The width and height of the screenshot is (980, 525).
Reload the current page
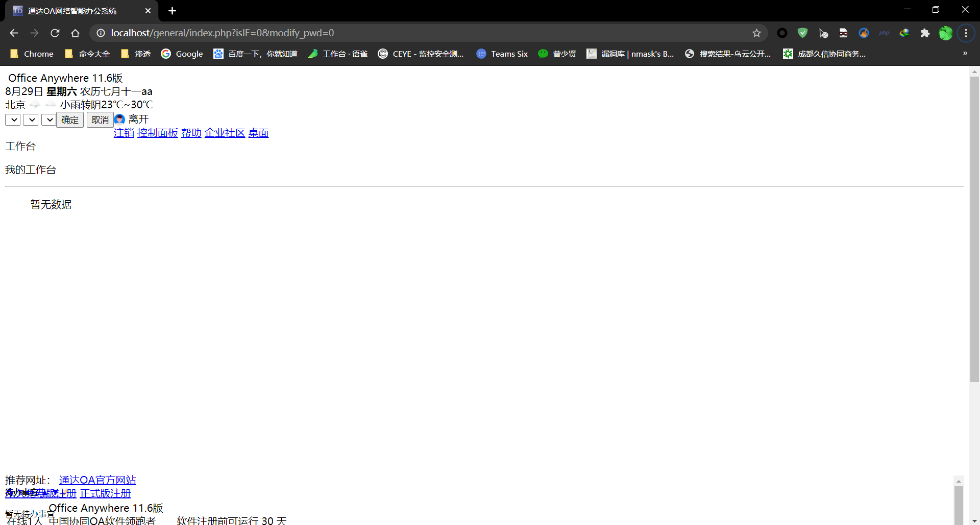(x=55, y=33)
